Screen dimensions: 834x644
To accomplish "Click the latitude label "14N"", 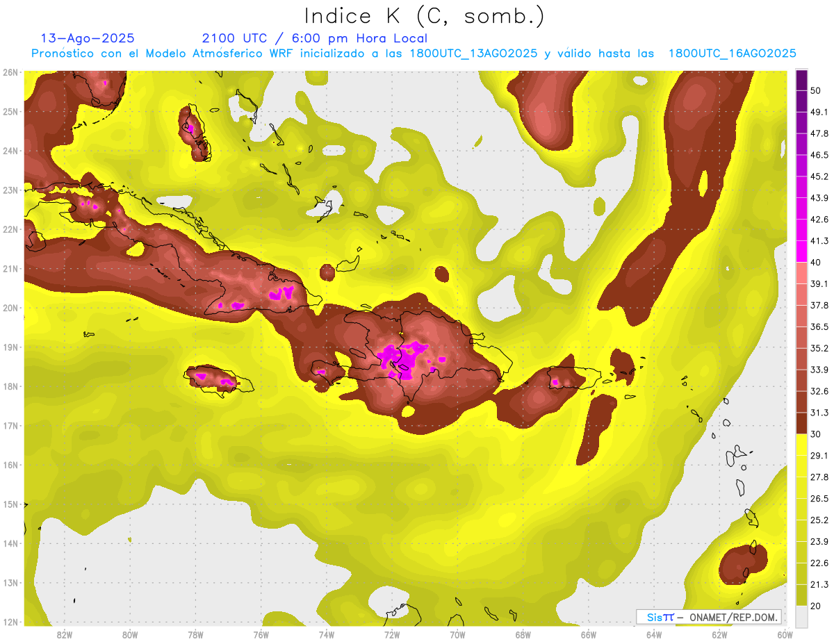I will point(10,544).
